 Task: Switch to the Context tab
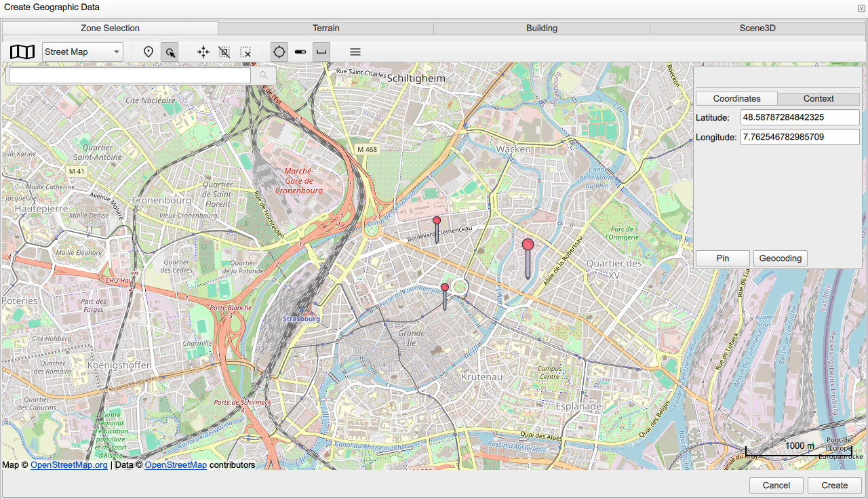(818, 98)
